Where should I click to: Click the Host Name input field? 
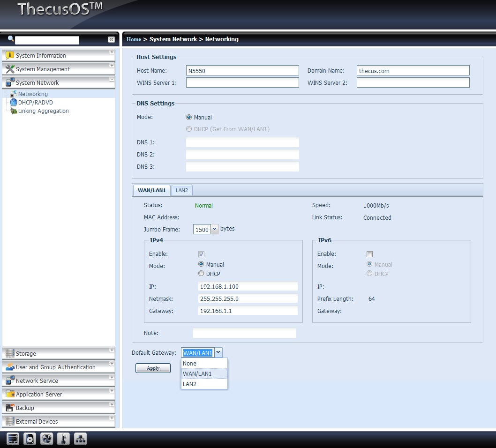242,71
